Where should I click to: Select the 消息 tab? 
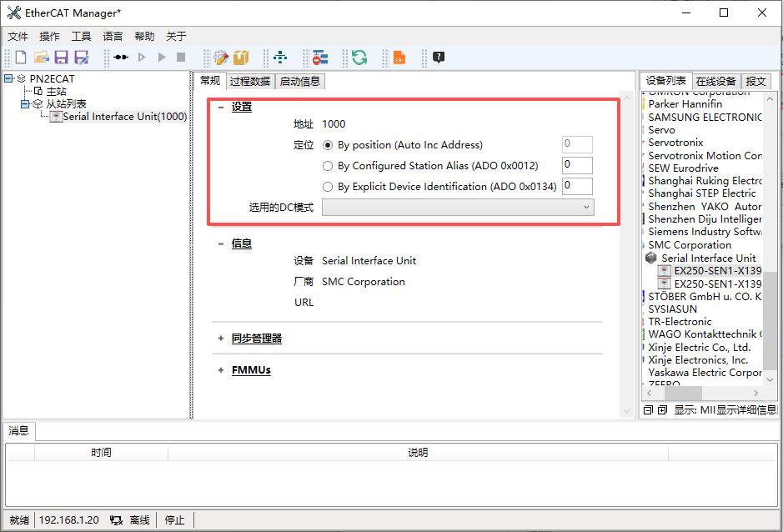tap(19, 430)
